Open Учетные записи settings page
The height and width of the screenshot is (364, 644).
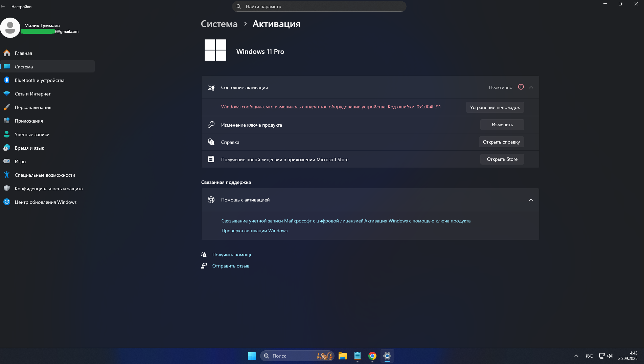tap(47, 134)
